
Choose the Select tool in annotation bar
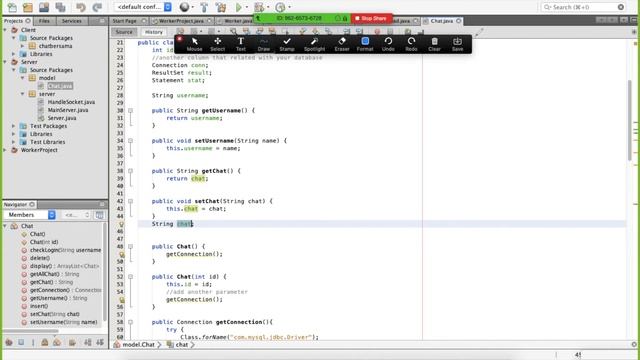[x=218, y=44]
